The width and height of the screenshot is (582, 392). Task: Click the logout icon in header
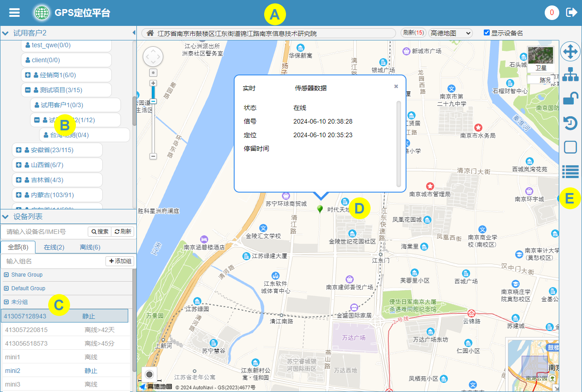pyautogui.click(x=571, y=12)
